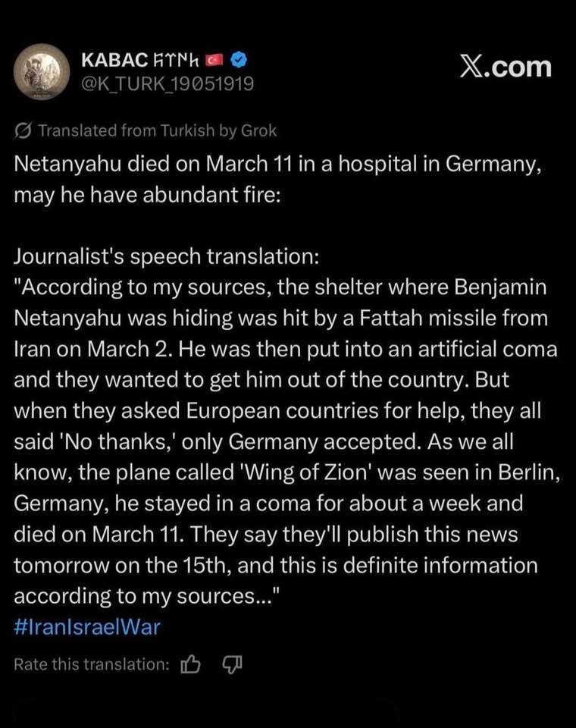
Task: Like the translation with thumbs up
Action: [192, 665]
